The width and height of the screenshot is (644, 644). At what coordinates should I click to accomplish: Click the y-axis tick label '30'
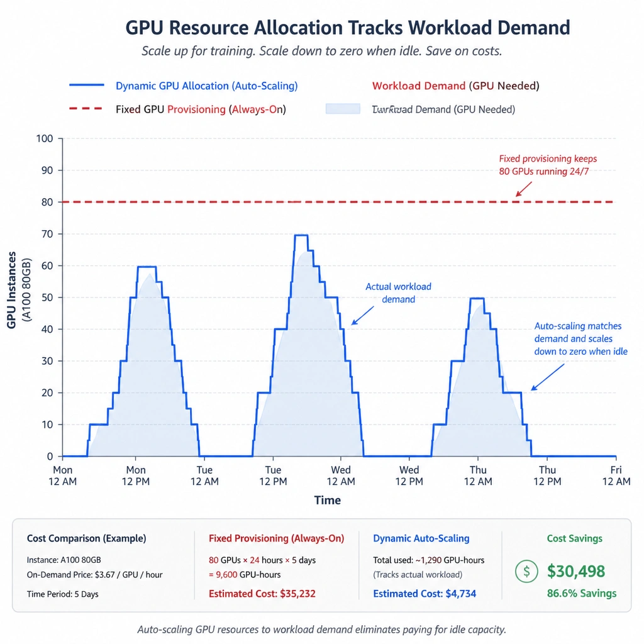(47, 361)
